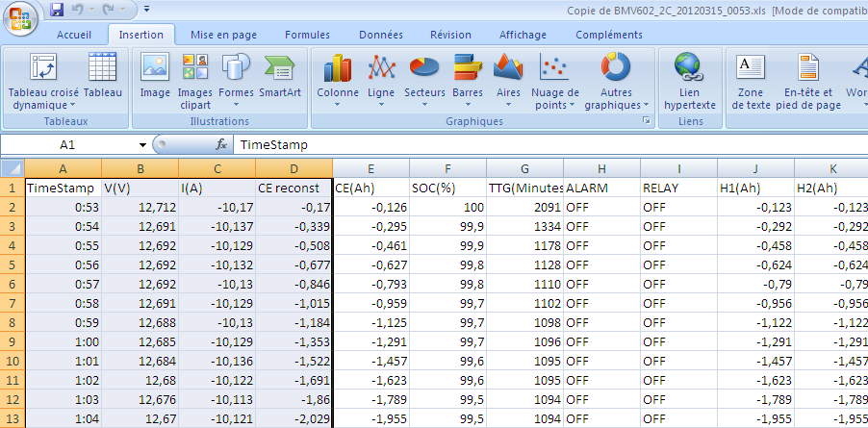Save the workbook from quick access toolbar
This screenshot has width=868, height=428.
pyautogui.click(x=57, y=11)
